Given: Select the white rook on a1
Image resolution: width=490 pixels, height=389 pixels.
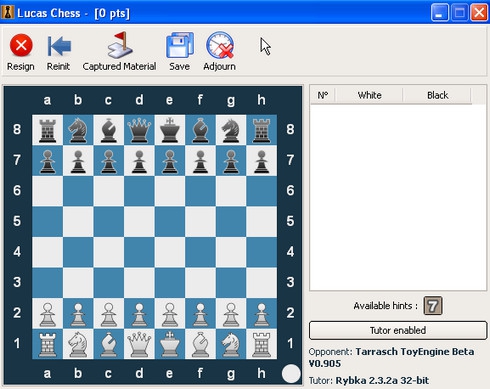Looking at the screenshot, I should point(47,344).
